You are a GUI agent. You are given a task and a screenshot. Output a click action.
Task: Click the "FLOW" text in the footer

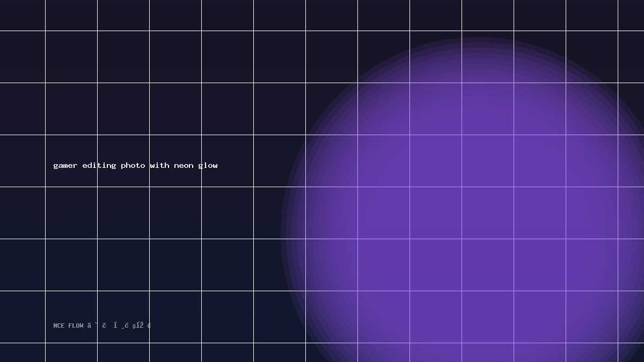click(x=76, y=326)
